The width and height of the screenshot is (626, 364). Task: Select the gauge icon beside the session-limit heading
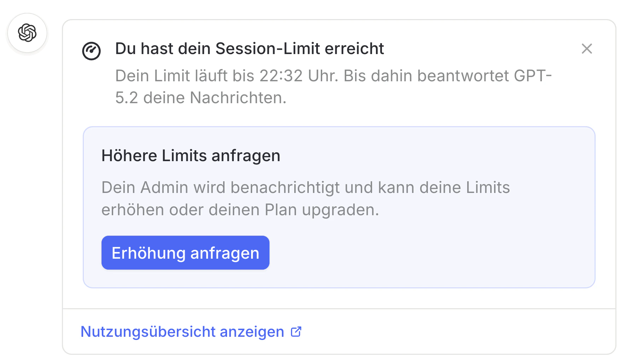(x=91, y=50)
